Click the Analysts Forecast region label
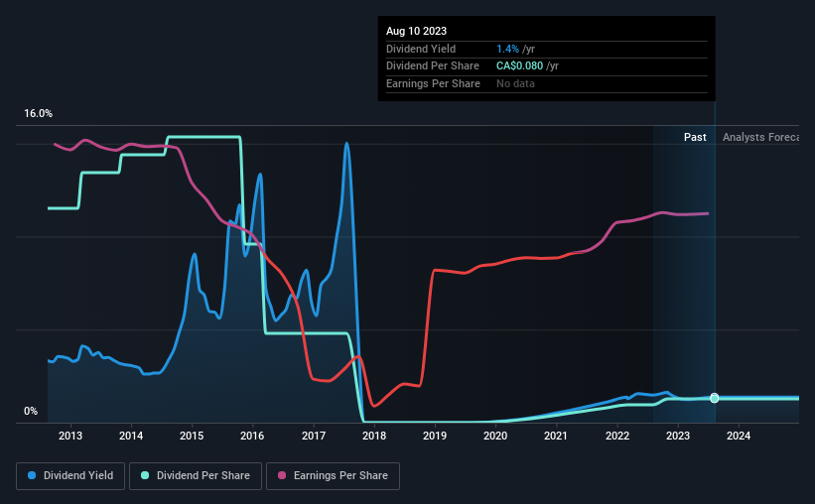Screen dimensions: 815x504 [760, 137]
